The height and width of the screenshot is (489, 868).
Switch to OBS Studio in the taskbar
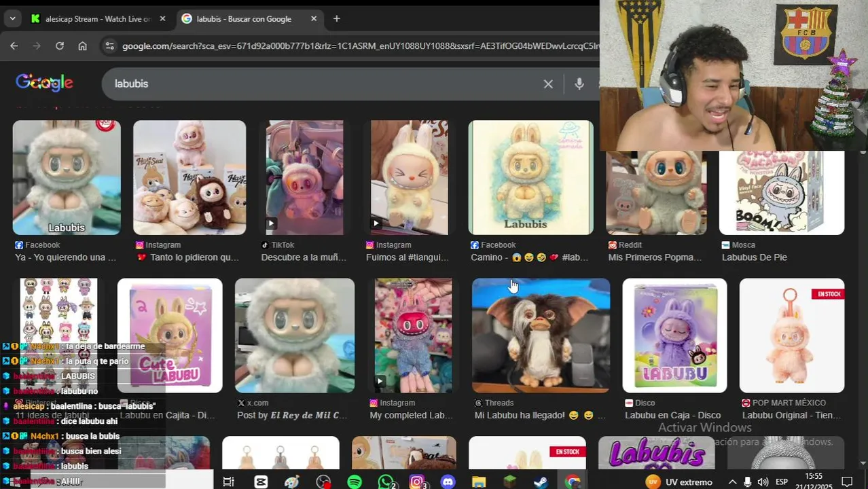pyautogui.click(x=323, y=482)
